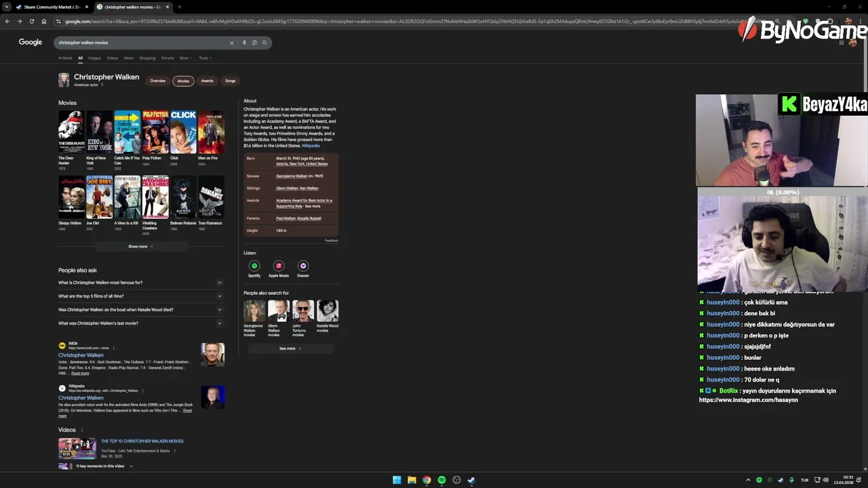Go forward with the browser arrow
The image size is (868, 488).
[x=20, y=21]
